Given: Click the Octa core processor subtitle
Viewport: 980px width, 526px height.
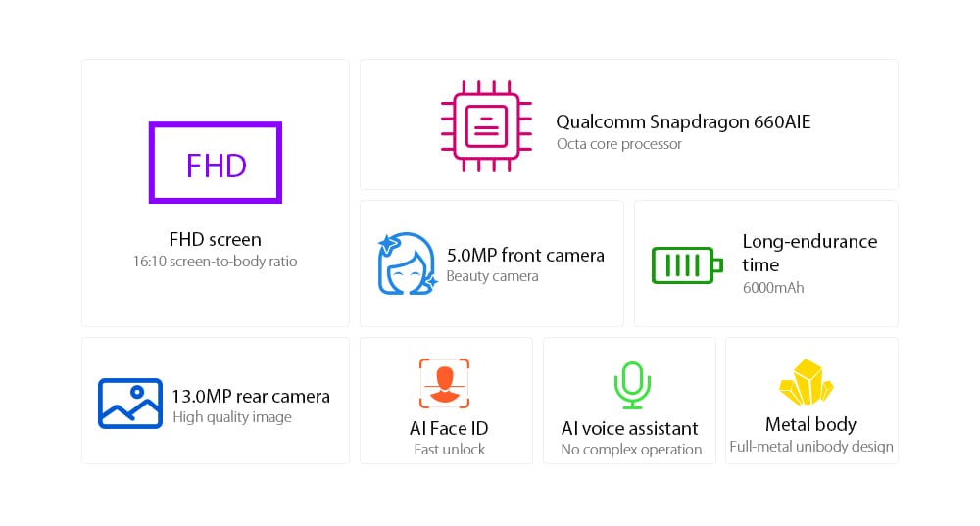Looking at the screenshot, I should tap(619, 144).
